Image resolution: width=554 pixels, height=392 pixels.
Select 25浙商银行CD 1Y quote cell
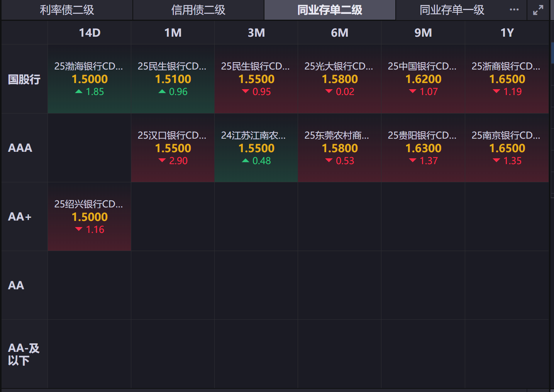[x=507, y=79]
